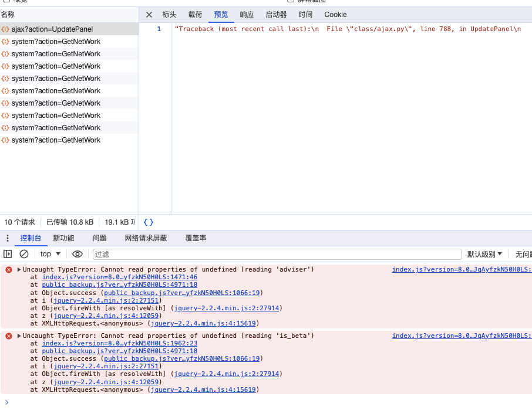Screen dimensions: 532x410
Task: Click the JSON icon beside ajax?action=UpdatePanel
Action: pos(5,29)
